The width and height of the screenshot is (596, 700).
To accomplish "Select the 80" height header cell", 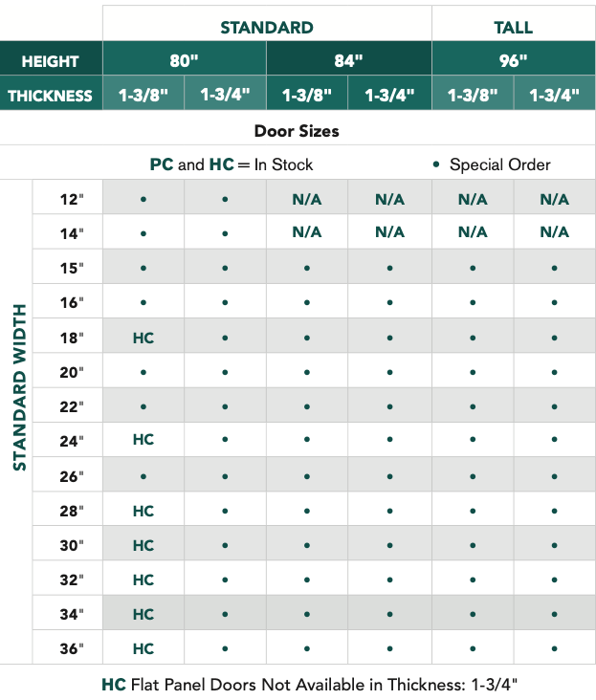I will [x=184, y=61].
